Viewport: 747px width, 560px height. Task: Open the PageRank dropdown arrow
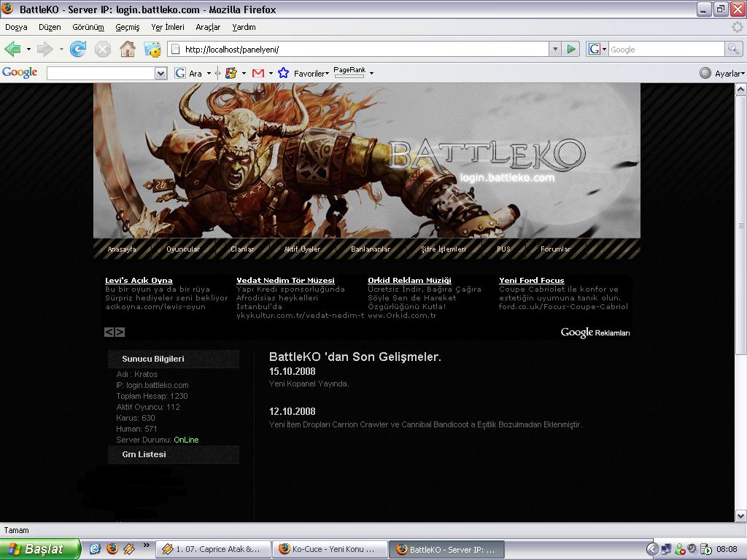click(x=371, y=74)
